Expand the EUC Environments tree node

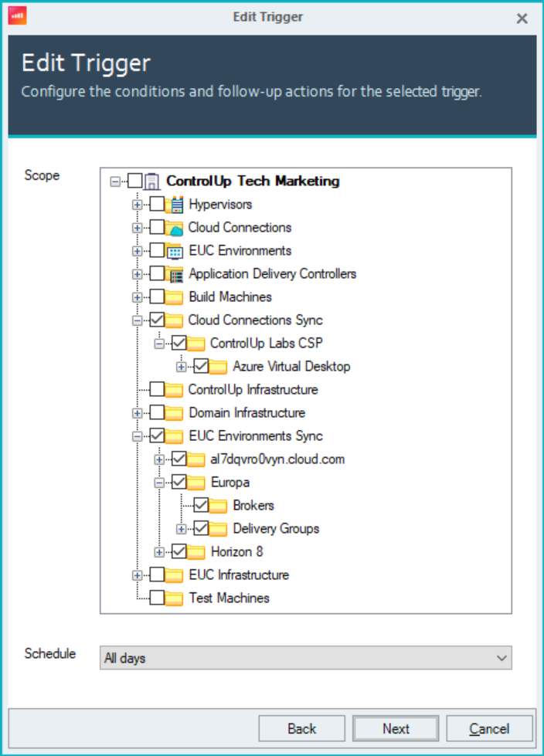pos(137,251)
